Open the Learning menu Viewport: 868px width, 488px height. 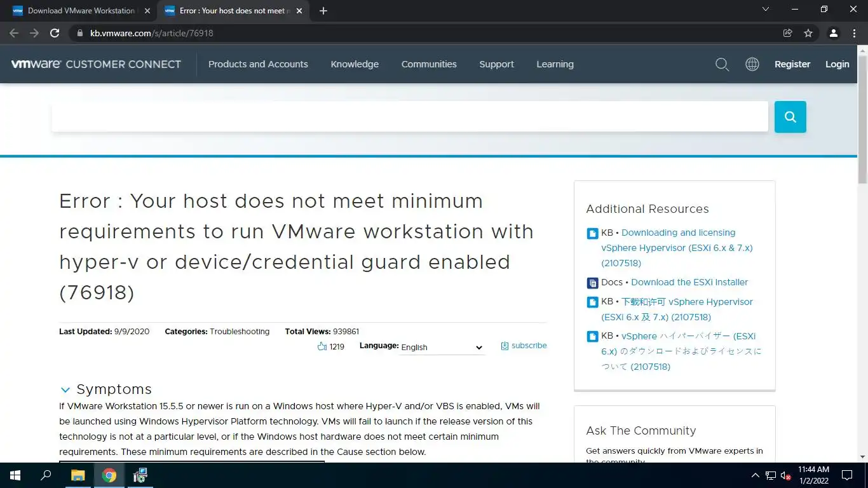point(555,64)
